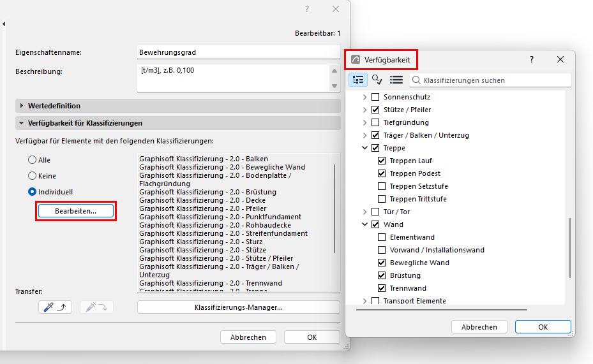Select Graphisoft Klassifizierung - 2.0 - Sturz entry

pyautogui.click(x=201, y=242)
